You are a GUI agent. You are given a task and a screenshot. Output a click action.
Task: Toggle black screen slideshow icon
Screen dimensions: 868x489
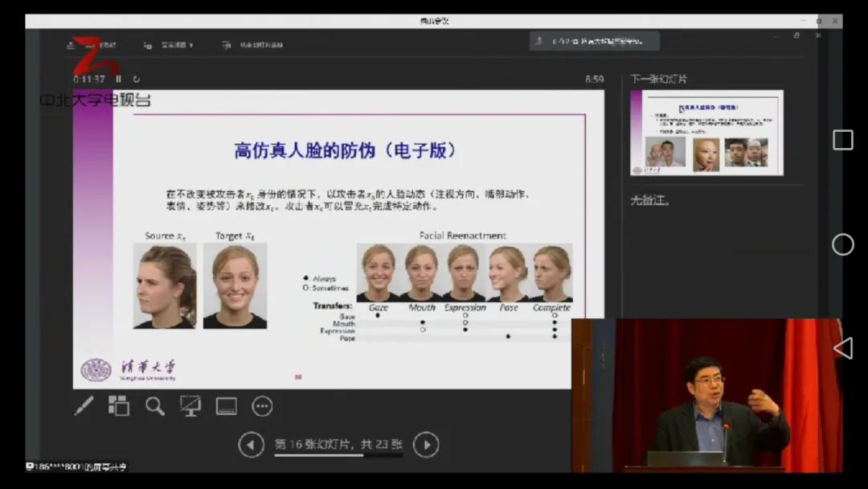tap(190, 406)
